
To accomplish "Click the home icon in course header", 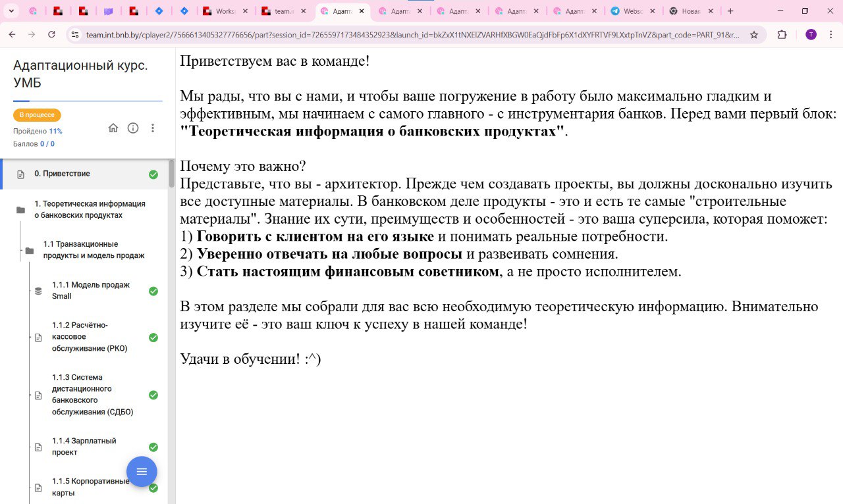I will 113,128.
